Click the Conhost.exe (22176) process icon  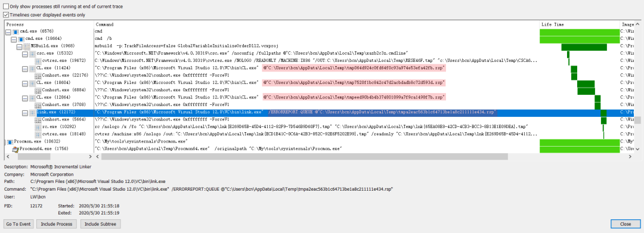coord(38,76)
